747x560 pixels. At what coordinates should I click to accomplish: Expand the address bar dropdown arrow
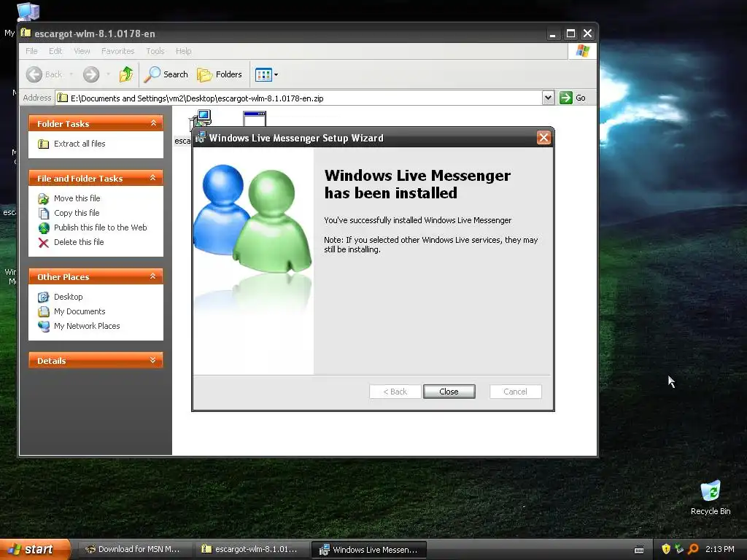click(548, 98)
